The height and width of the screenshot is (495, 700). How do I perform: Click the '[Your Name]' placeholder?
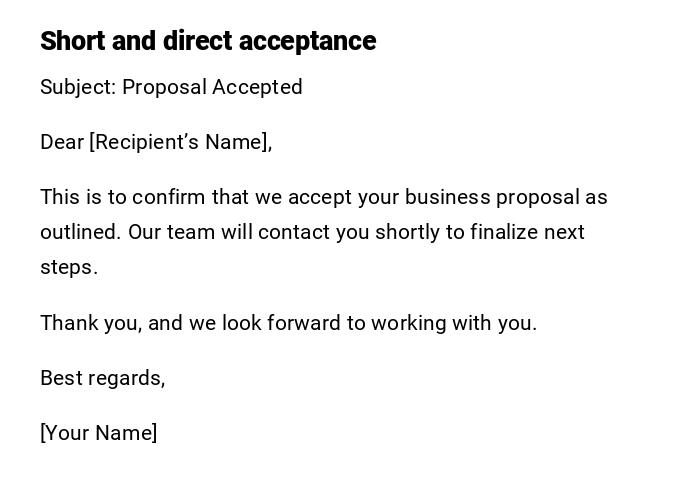(98, 433)
